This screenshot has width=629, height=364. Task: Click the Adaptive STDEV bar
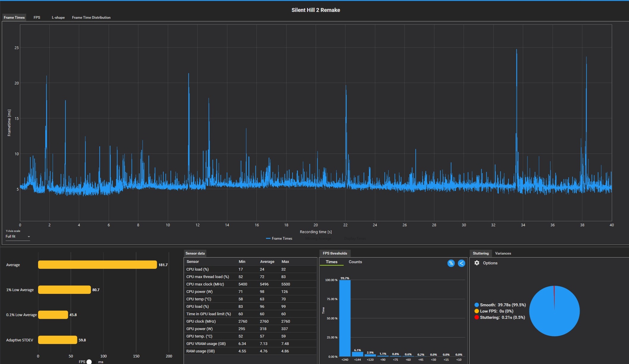tap(57, 340)
